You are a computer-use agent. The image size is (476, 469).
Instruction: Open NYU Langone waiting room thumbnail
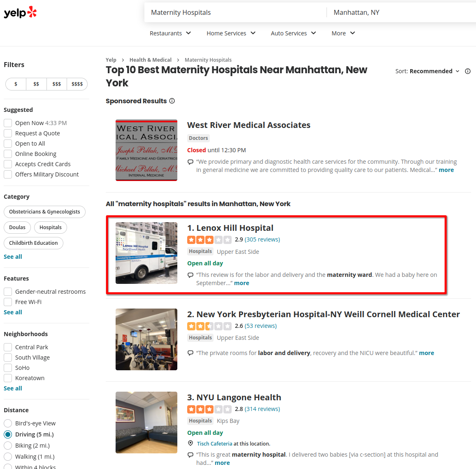point(146,422)
